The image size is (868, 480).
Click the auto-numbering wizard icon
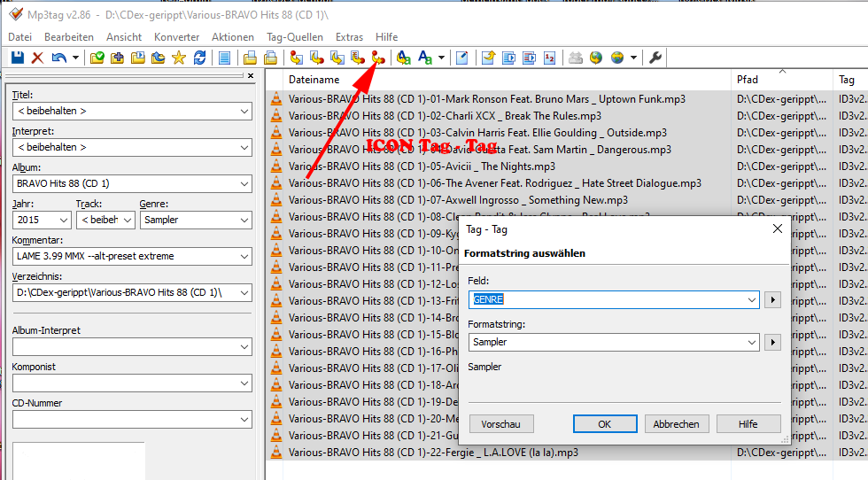(x=549, y=58)
